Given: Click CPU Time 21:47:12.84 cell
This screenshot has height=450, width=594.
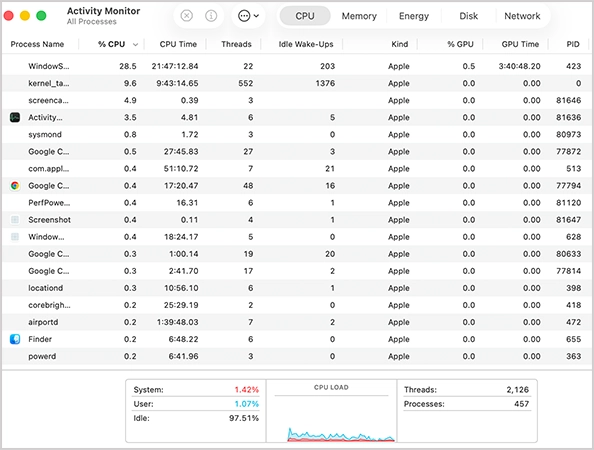Looking at the screenshot, I should 175,66.
